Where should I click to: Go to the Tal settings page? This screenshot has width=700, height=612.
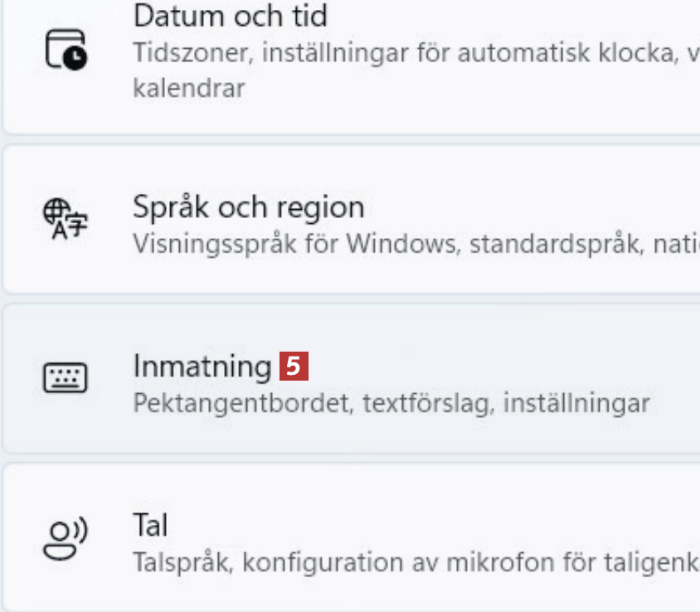pyautogui.click(x=150, y=525)
